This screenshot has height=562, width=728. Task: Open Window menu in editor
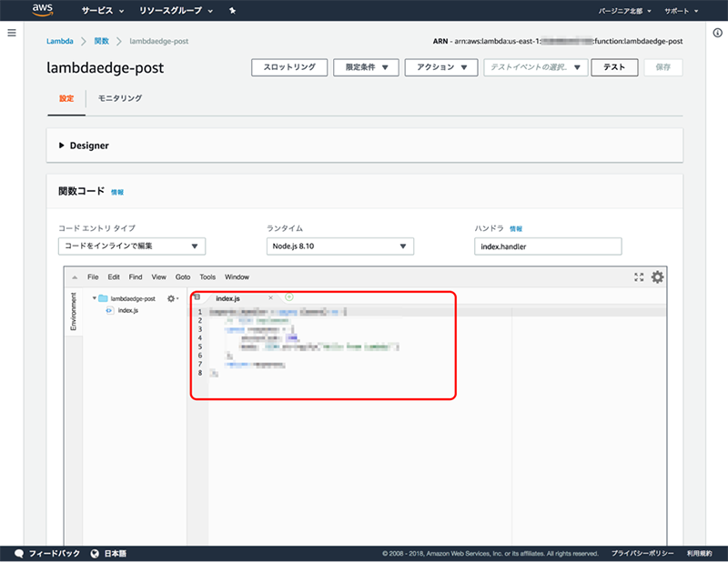(237, 277)
